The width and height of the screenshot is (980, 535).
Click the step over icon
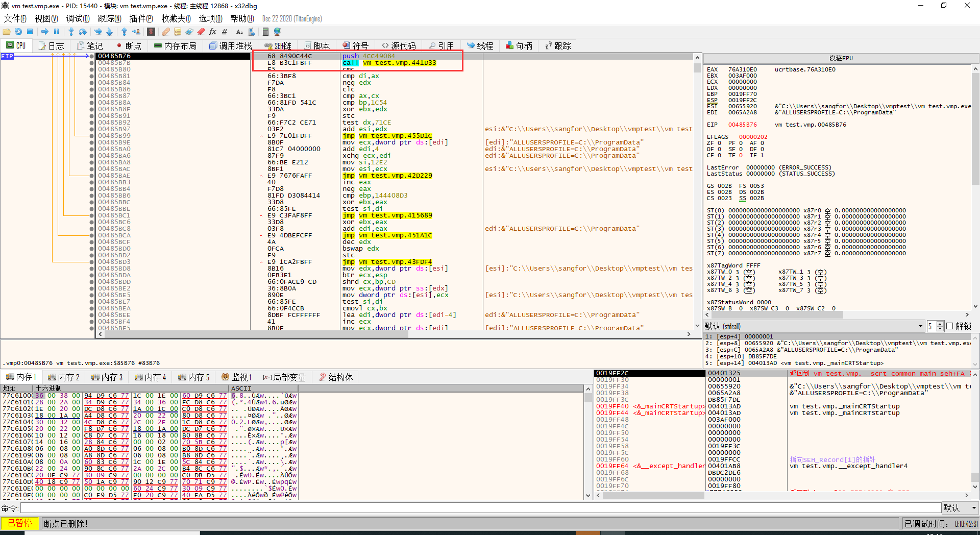tap(83, 32)
